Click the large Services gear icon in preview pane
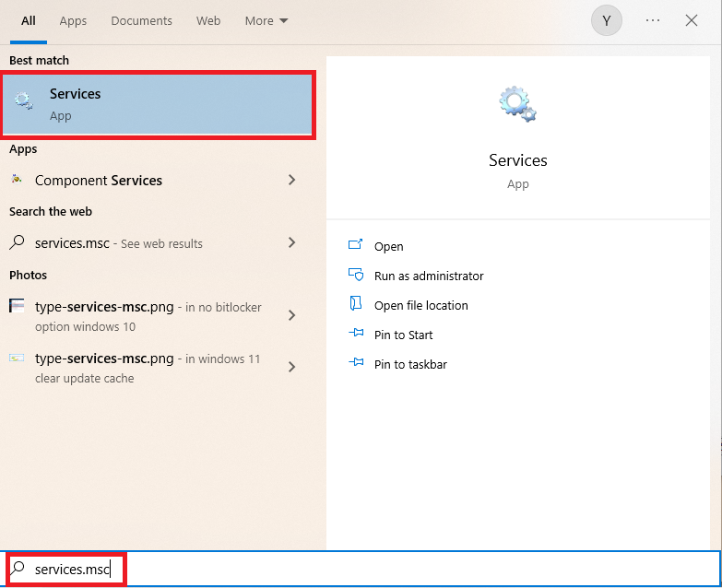Screen dimensions: 722x588 [x=517, y=104]
